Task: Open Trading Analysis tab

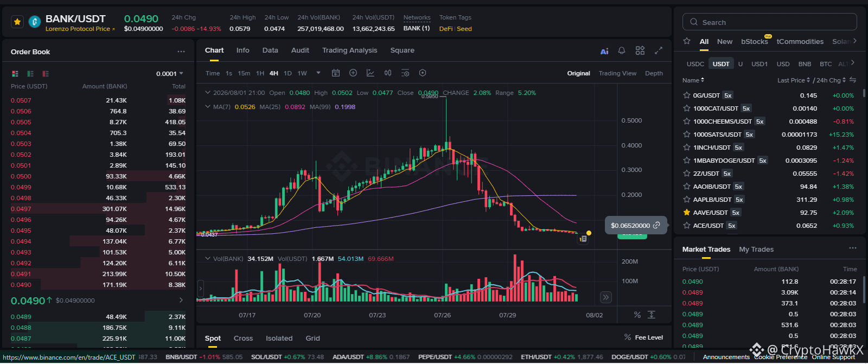Action: (x=349, y=50)
